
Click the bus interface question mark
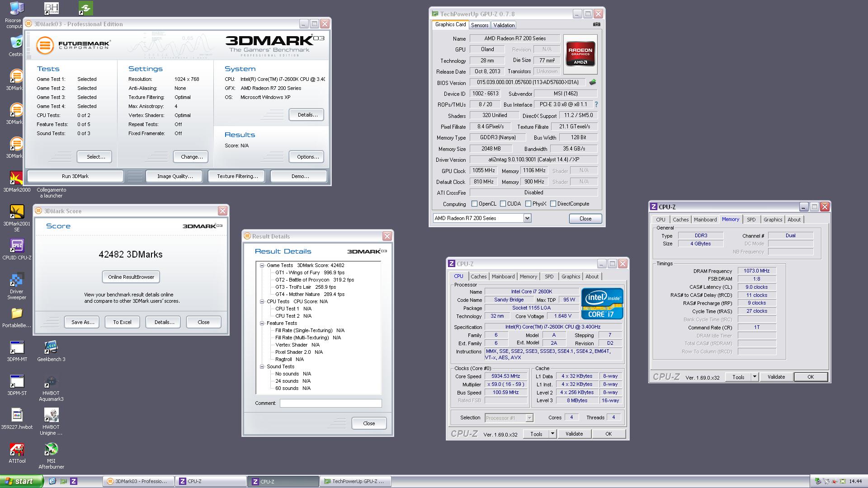[x=596, y=104]
